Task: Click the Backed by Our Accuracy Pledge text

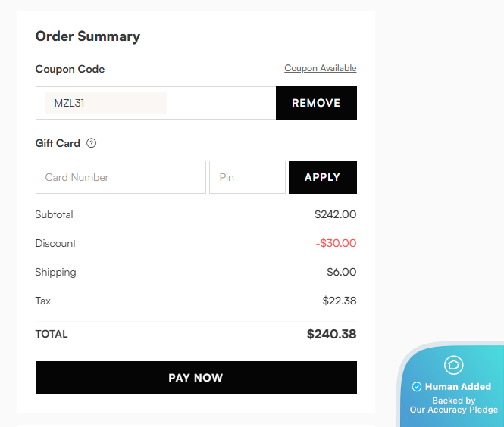Action: tap(453, 405)
